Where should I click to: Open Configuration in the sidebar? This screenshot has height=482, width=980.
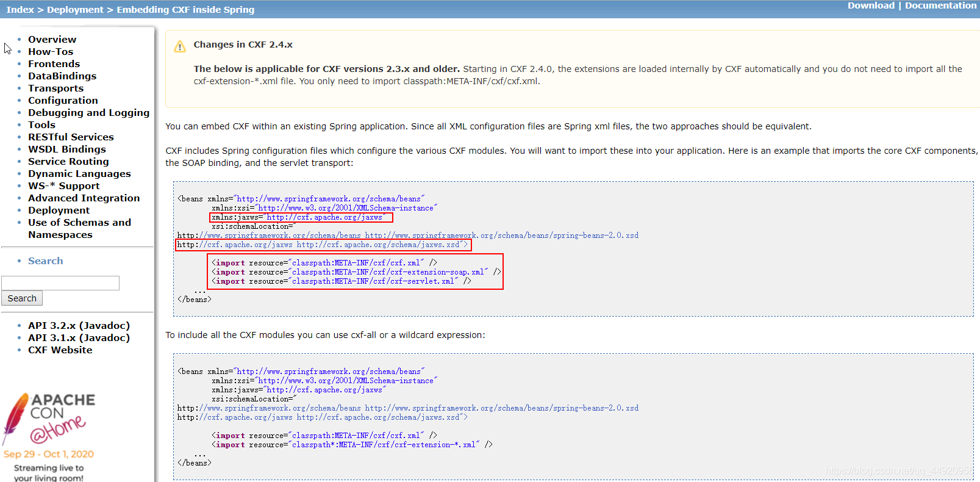coord(63,101)
